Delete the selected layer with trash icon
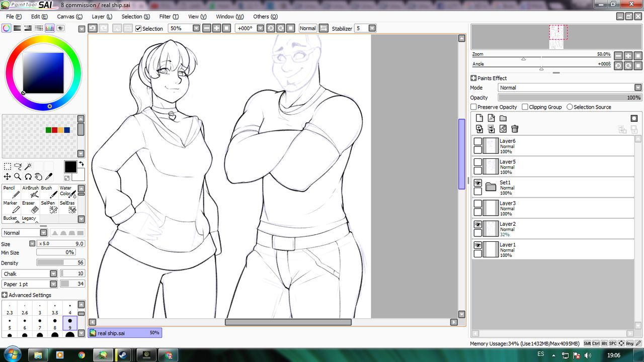This screenshot has height=362, width=644. pyautogui.click(x=515, y=129)
